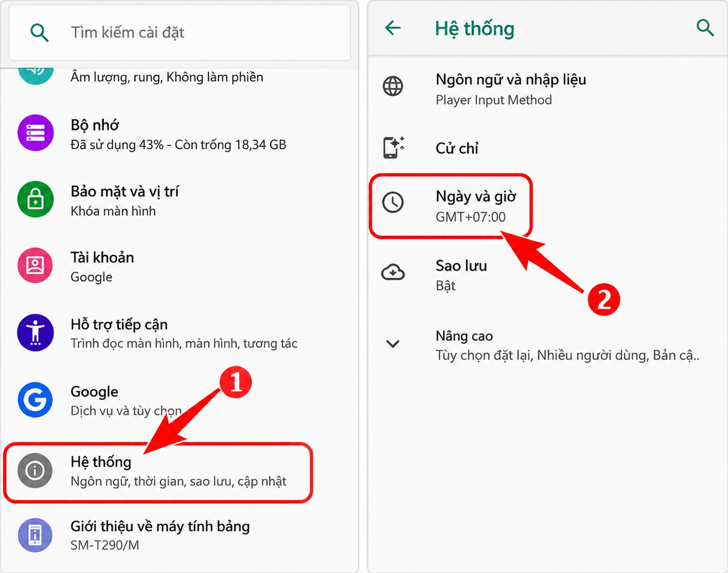This screenshot has height=573, width=728.
Task: Click the accessibility figure icon for Hỗ trợ tiếp cận
Action: point(36,333)
